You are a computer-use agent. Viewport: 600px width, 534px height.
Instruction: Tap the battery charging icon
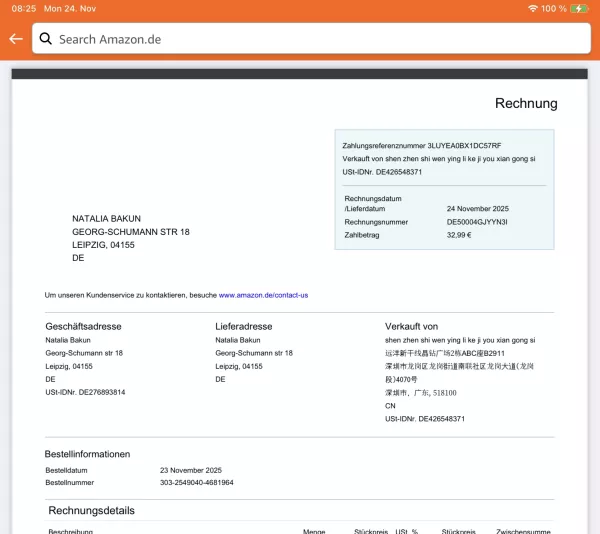(579, 8)
